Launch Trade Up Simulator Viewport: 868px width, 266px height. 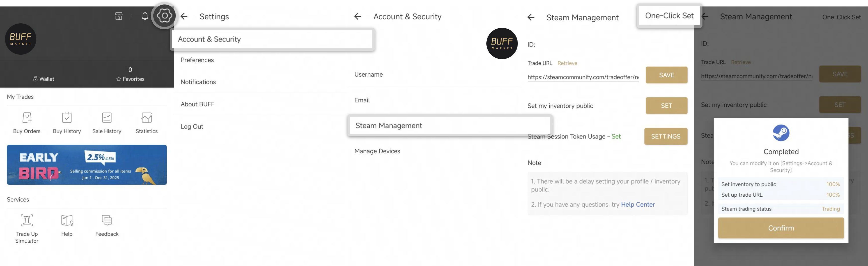coord(27,221)
